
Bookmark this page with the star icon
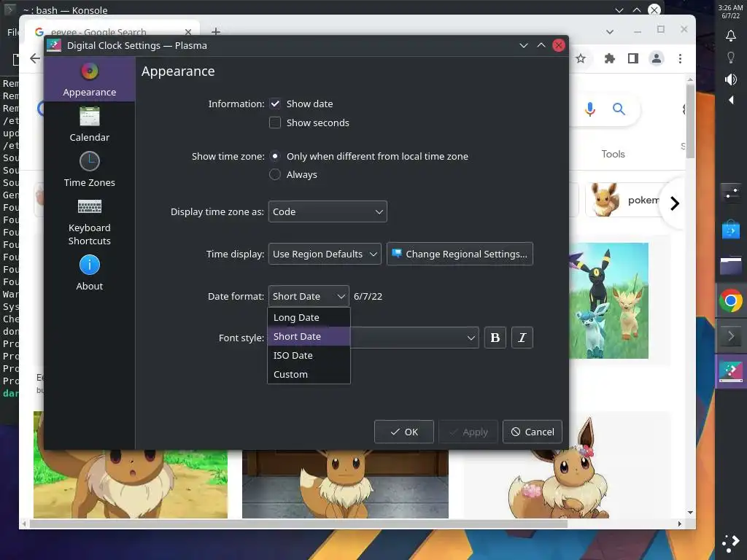[580, 58]
